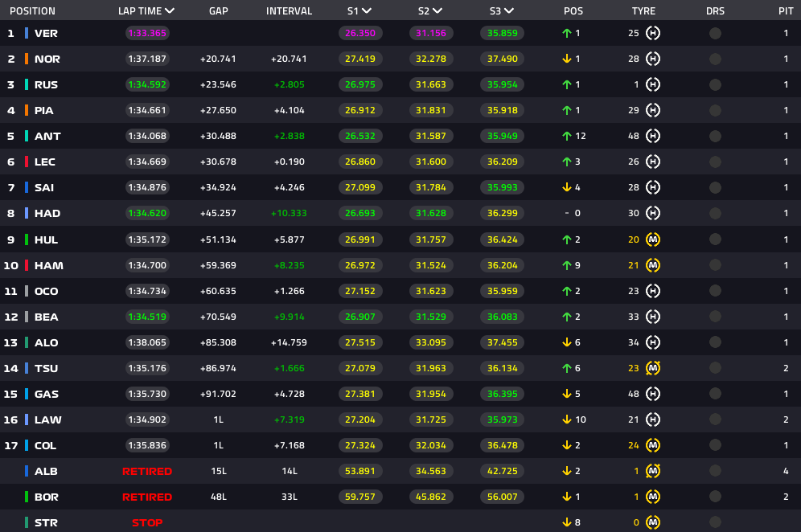The height and width of the screenshot is (532, 801).
Task: Click the DRS indicator for COL
Action: (715, 445)
